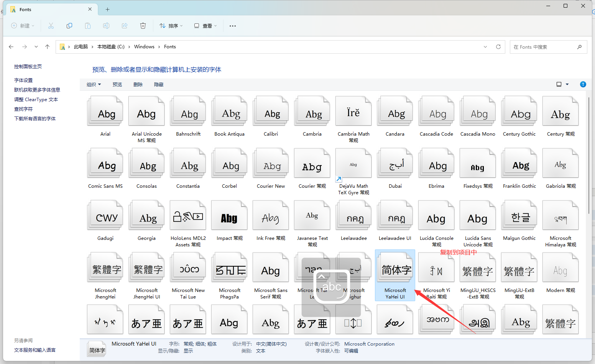Click the Copy icon in toolbar

point(69,26)
